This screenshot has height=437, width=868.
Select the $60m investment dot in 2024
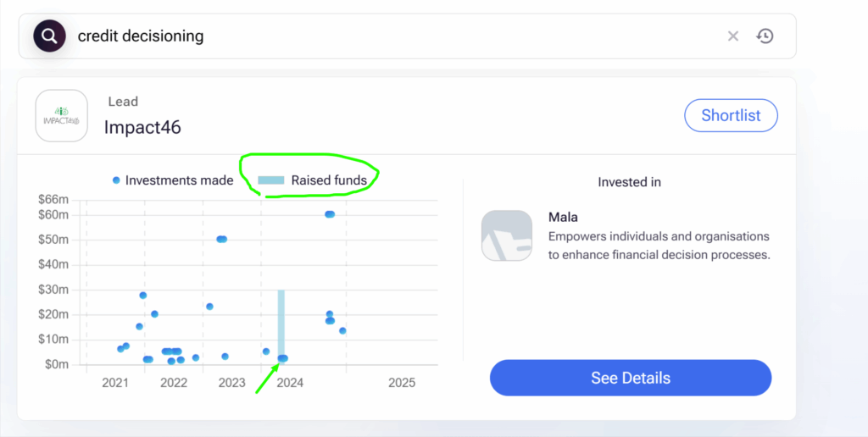point(330,214)
